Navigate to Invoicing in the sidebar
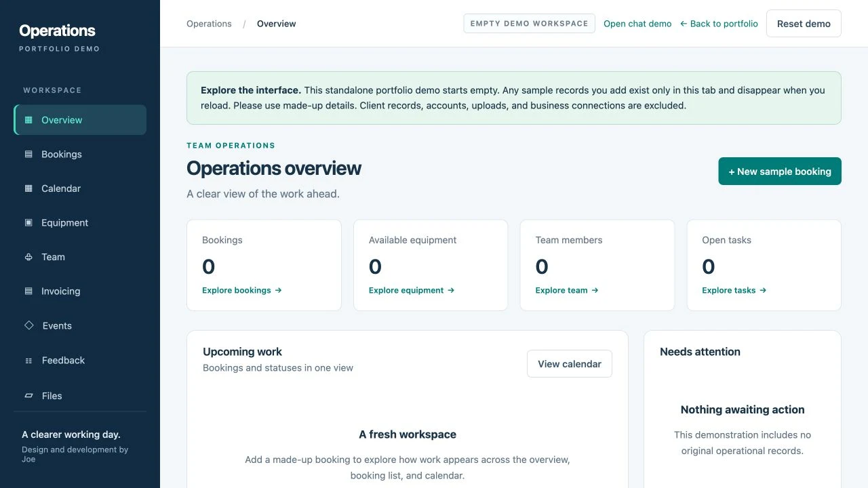The image size is (868, 488). click(x=80, y=291)
